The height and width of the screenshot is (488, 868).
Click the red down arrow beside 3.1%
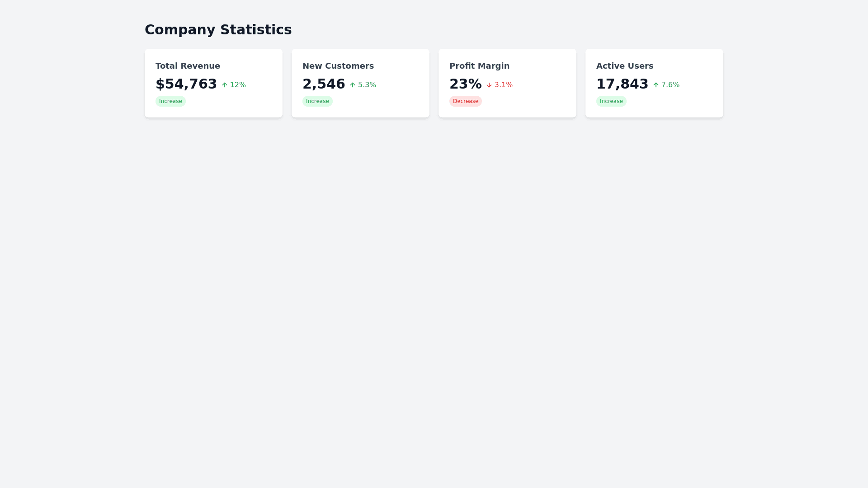pyautogui.click(x=489, y=85)
